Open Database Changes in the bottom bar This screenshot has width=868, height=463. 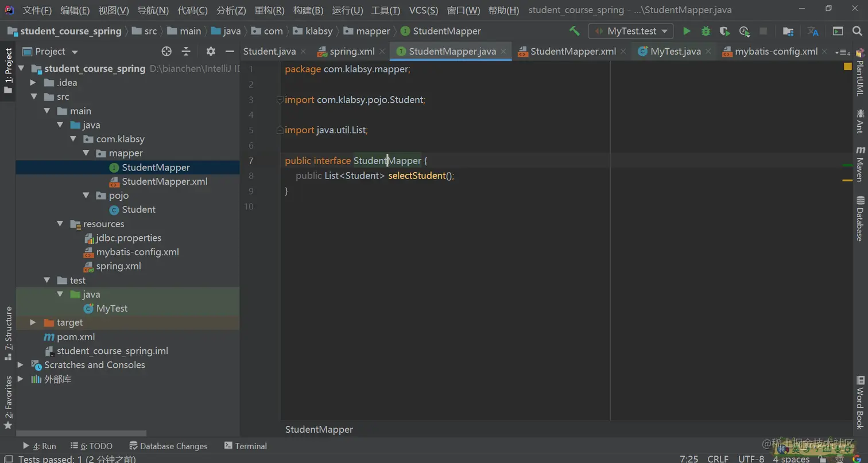pyautogui.click(x=168, y=446)
